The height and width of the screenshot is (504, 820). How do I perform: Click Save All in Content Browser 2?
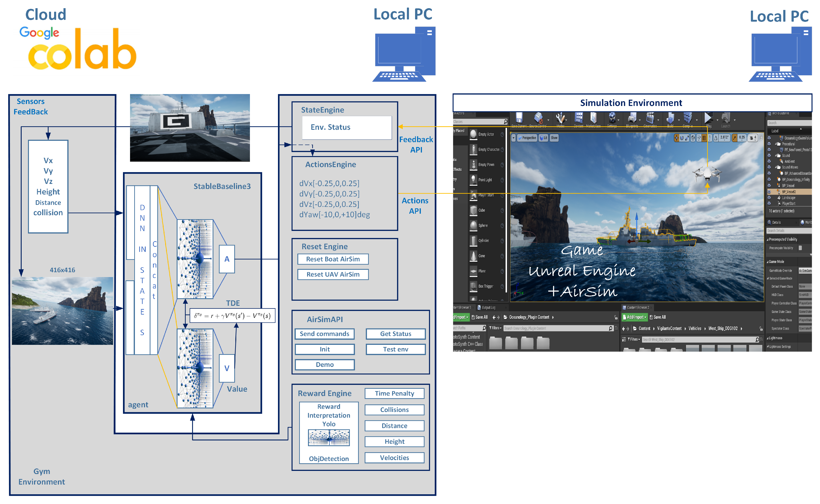click(x=657, y=317)
